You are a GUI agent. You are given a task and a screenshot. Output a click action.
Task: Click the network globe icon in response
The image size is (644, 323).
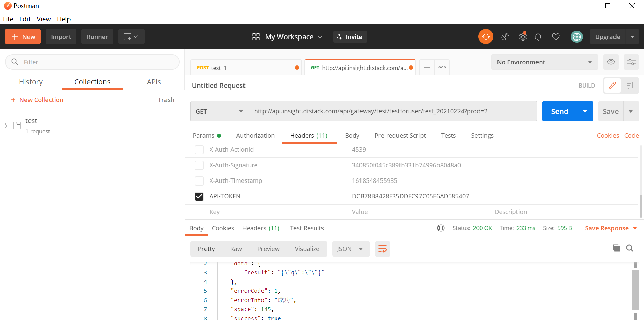441,228
